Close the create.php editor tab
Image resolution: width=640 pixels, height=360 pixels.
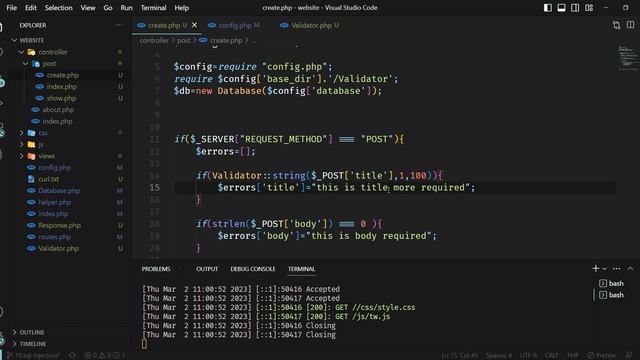pyautogui.click(x=195, y=25)
